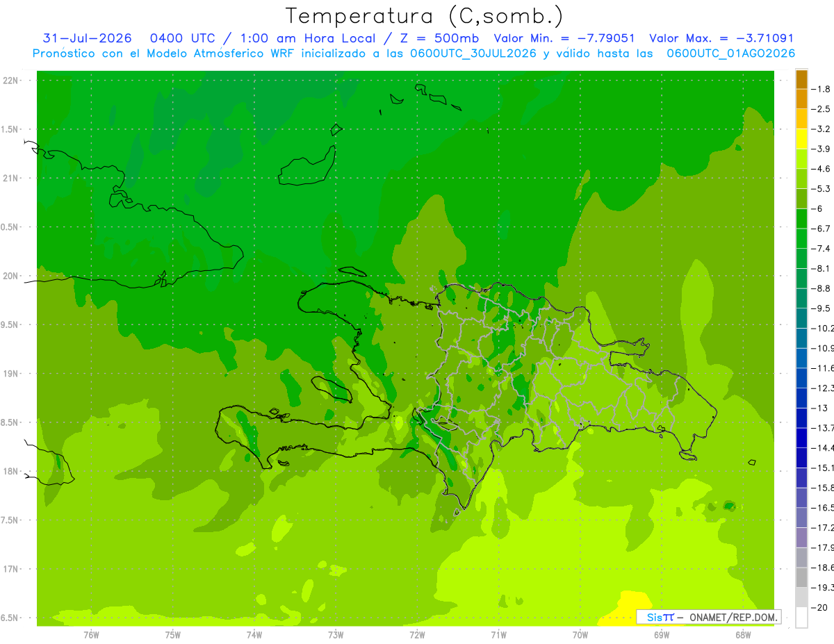Click the '71W' longitude label
Screen dimensions: 834x644
(x=498, y=634)
